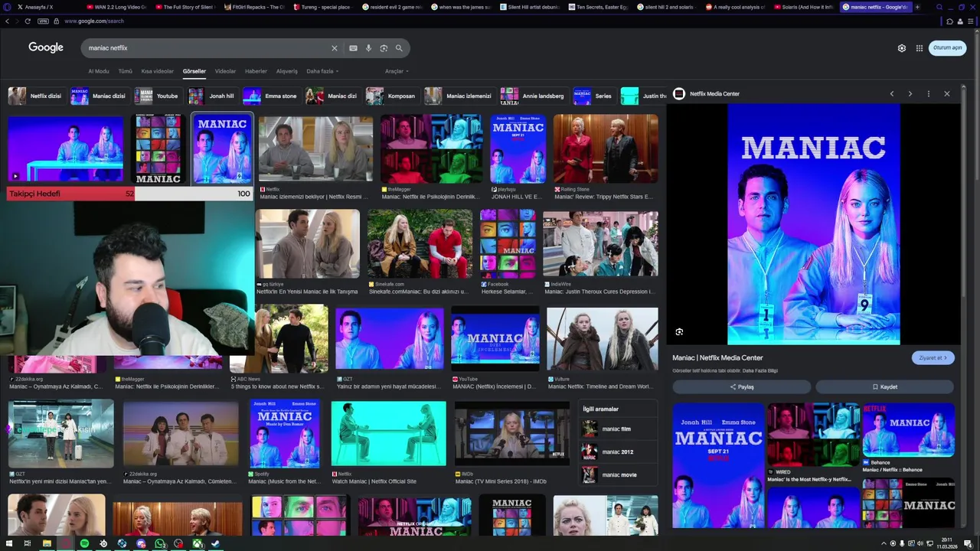Show next image in the preview panel
This screenshot has width=980, height=551.
pyautogui.click(x=910, y=93)
